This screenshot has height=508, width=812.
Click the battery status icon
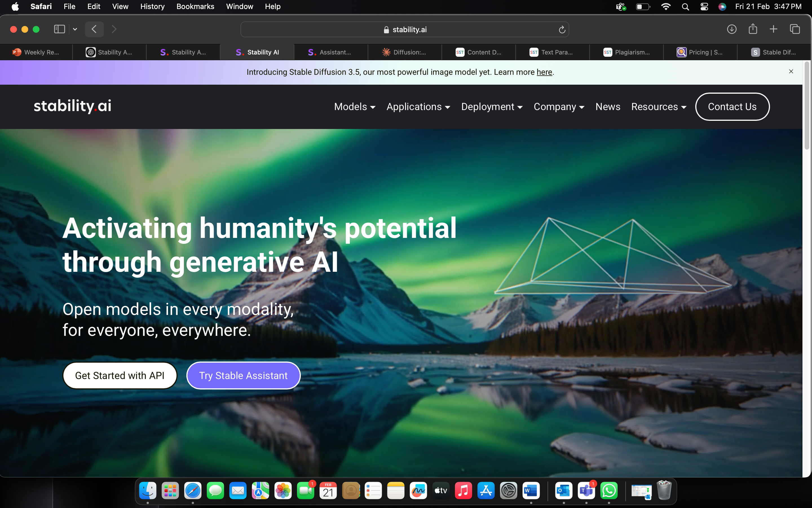point(643,7)
